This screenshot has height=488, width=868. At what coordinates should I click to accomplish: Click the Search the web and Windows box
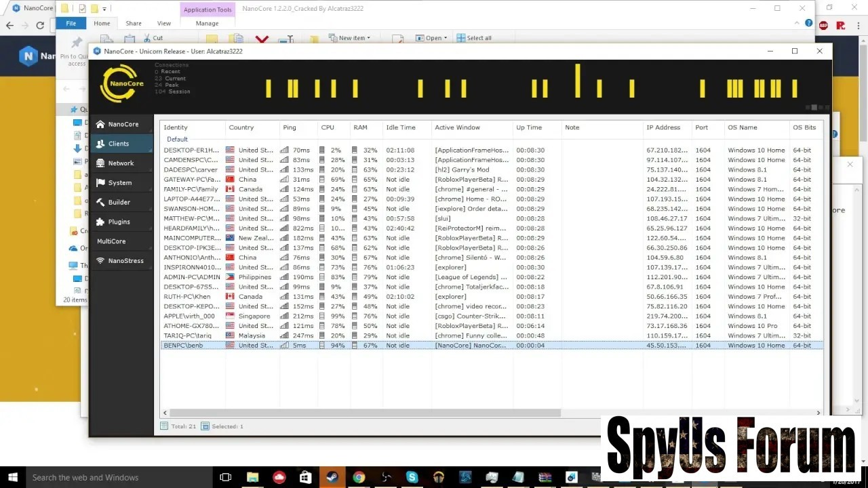coord(102,477)
